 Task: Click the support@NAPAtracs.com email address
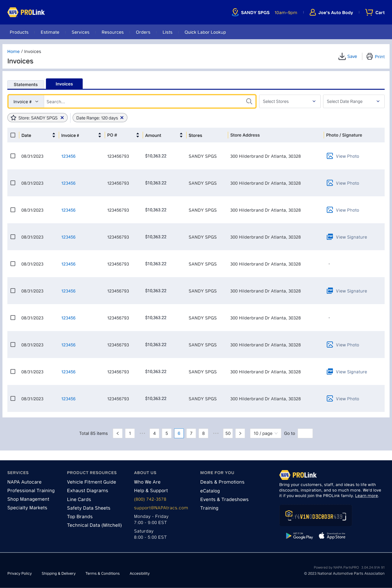coord(161,508)
